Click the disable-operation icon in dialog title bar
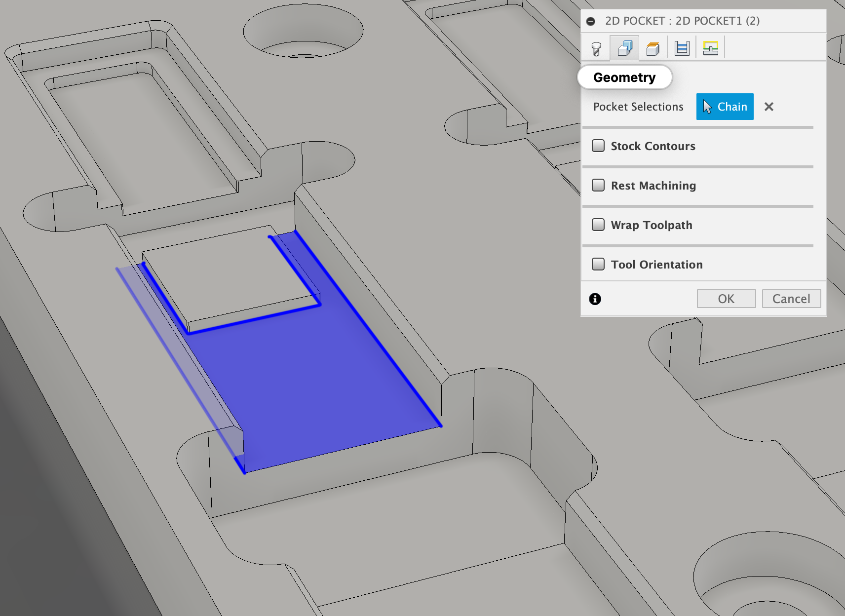This screenshot has height=616, width=845. (592, 21)
